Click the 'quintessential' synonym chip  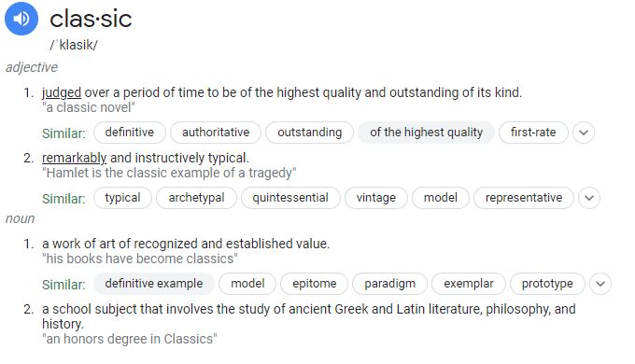click(290, 198)
